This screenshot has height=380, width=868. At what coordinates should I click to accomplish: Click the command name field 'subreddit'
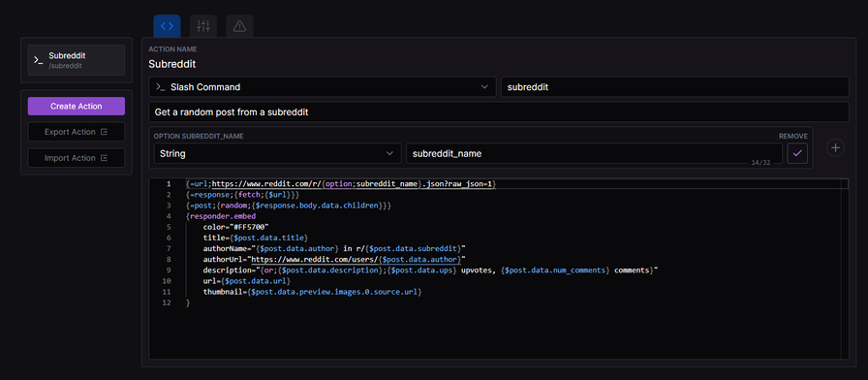click(675, 87)
